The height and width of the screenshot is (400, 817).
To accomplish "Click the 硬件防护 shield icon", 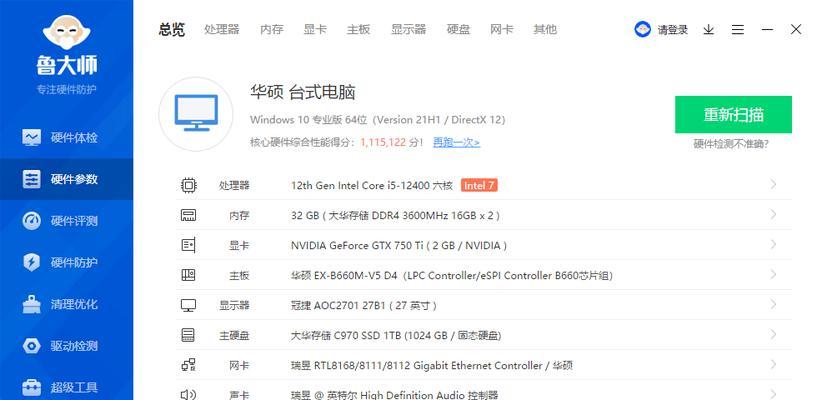I will tap(31, 262).
